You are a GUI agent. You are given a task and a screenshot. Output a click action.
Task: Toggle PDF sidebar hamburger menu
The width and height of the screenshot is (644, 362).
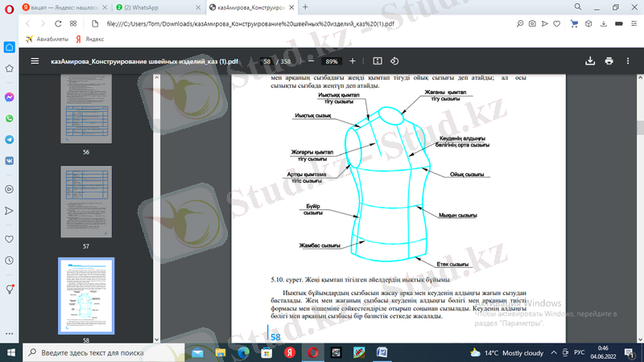point(35,61)
